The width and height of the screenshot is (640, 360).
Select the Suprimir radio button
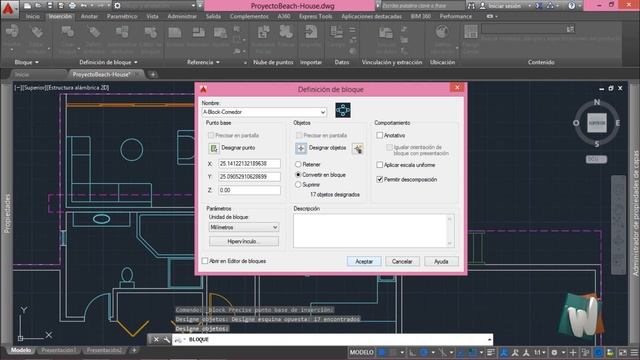pyautogui.click(x=298, y=184)
